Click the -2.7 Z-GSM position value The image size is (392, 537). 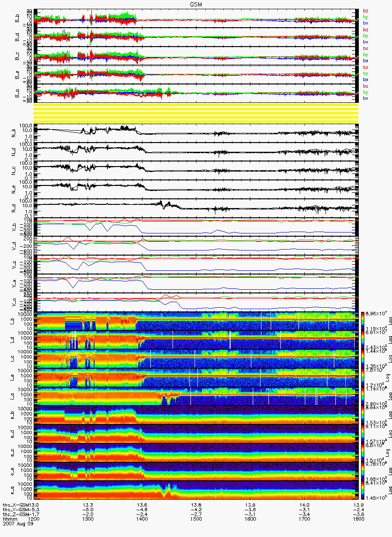pos(196,514)
